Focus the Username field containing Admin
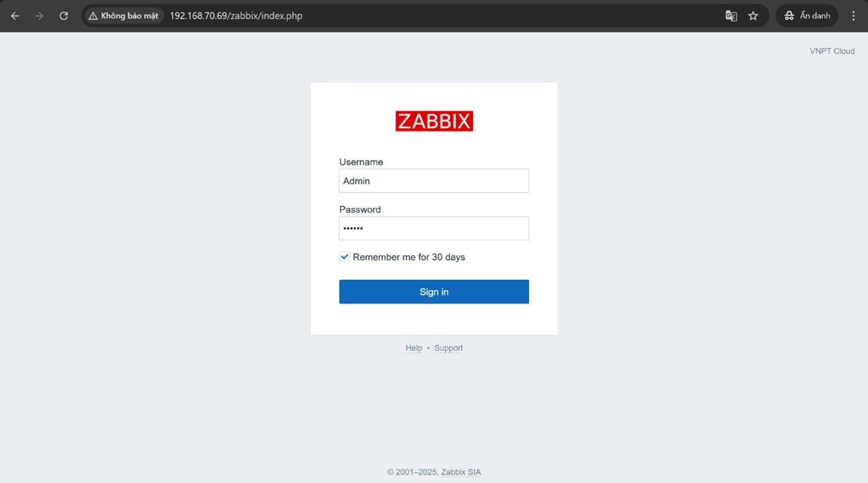The height and width of the screenshot is (483, 868). click(x=433, y=181)
